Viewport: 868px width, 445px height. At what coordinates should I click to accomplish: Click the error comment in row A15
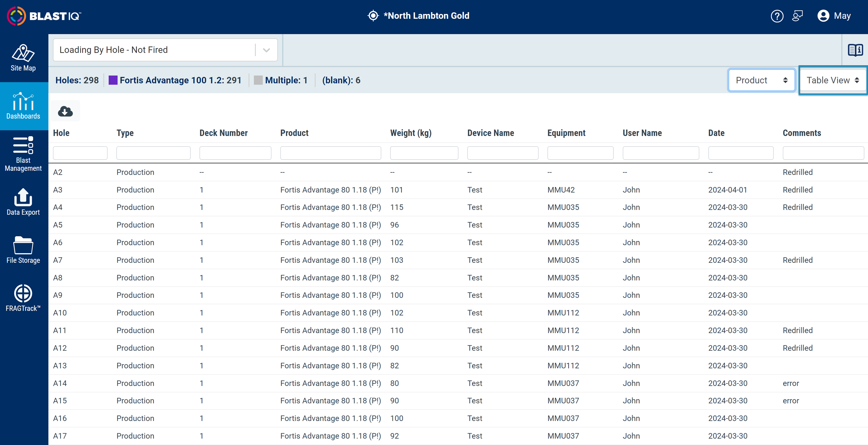tap(791, 401)
